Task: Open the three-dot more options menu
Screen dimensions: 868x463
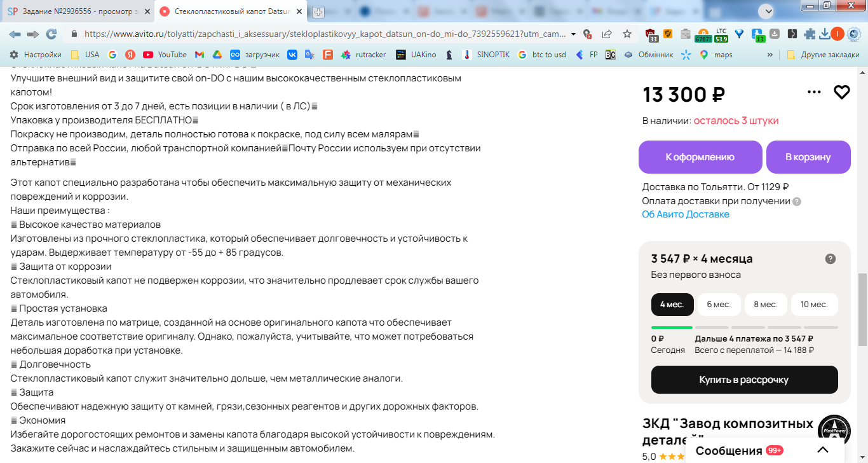Action: 814,92
